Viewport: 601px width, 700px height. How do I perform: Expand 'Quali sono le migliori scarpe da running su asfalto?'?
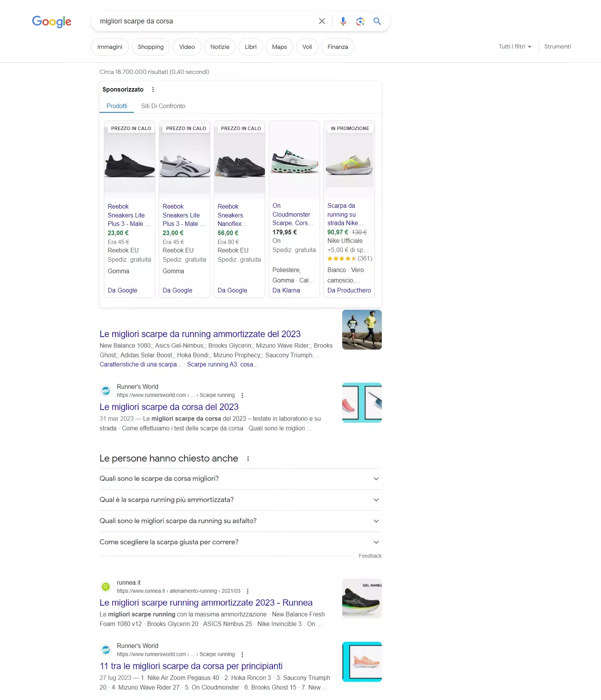240,521
